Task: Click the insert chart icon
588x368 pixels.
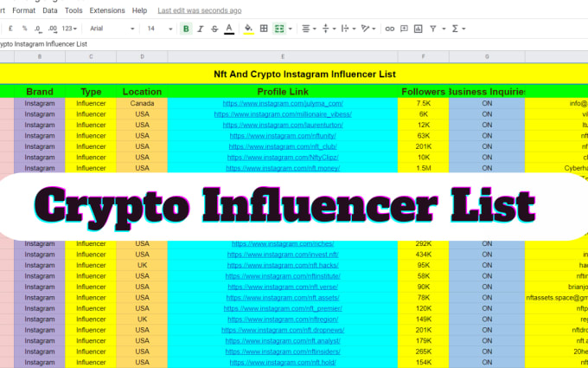Action: point(419,29)
